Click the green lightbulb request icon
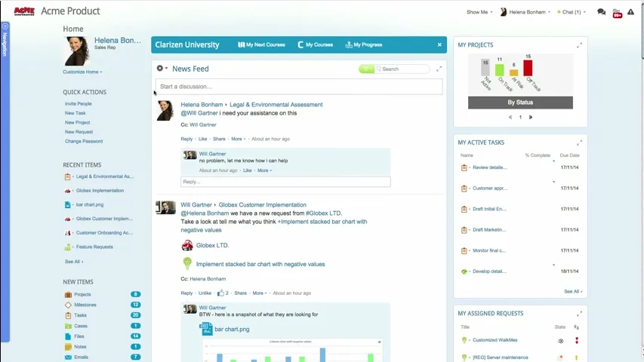 click(187, 263)
